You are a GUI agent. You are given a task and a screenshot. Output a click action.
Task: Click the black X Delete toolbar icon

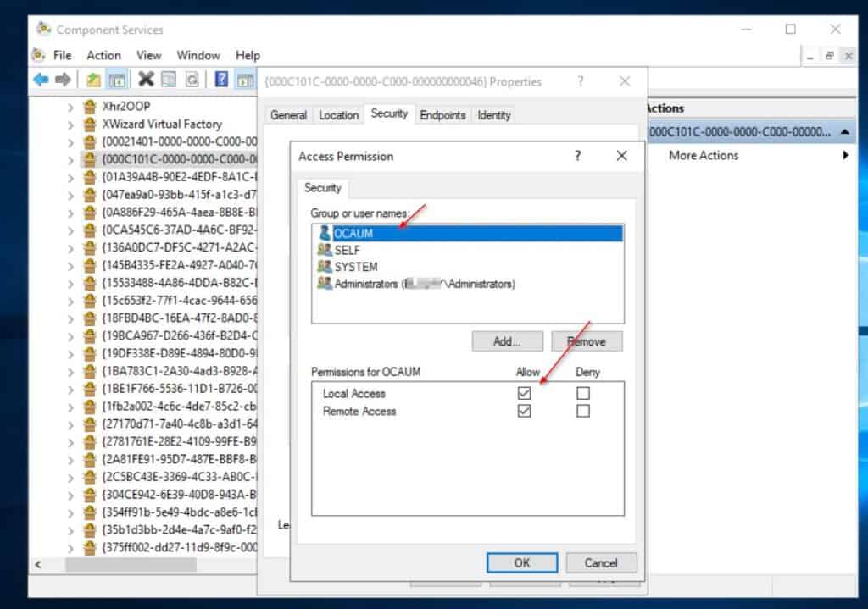(x=146, y=79)
